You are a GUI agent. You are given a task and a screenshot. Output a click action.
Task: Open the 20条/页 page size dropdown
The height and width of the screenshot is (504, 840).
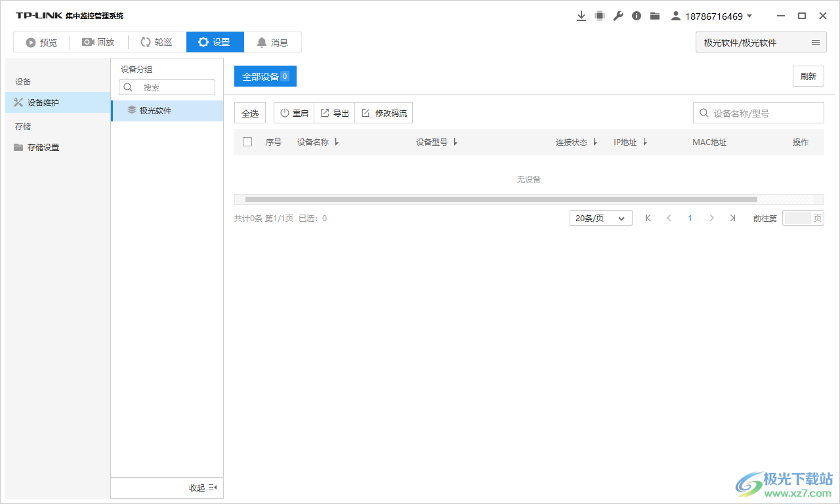(599, 217)
